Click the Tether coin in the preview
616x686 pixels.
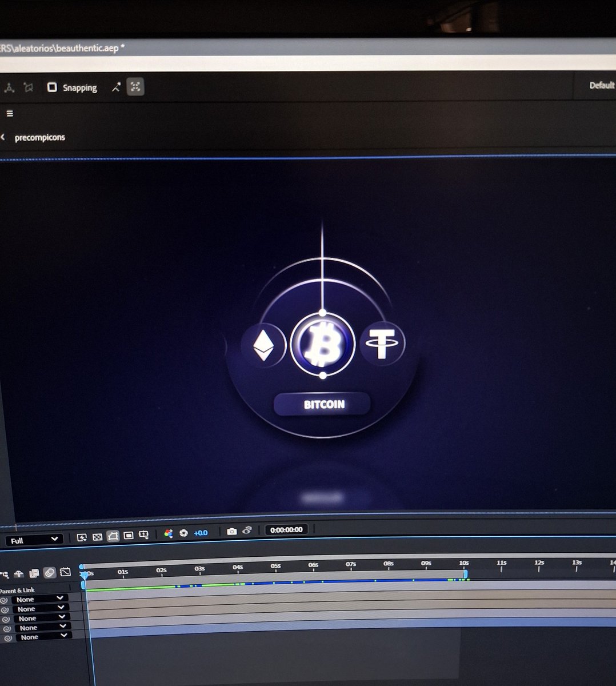[x=382, y=343]
